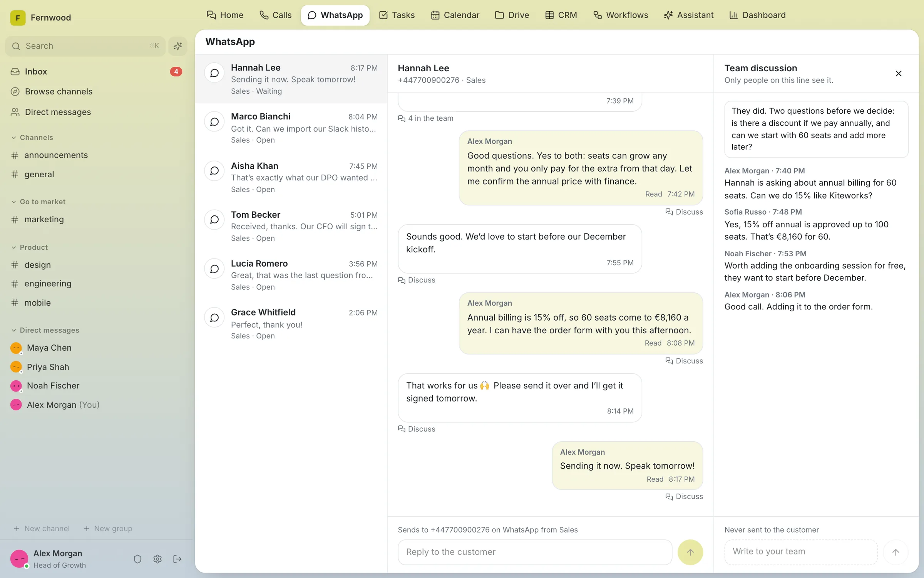Click New group button
The width and height of the screenshot is (924, 578).
(x=108, y=529)
